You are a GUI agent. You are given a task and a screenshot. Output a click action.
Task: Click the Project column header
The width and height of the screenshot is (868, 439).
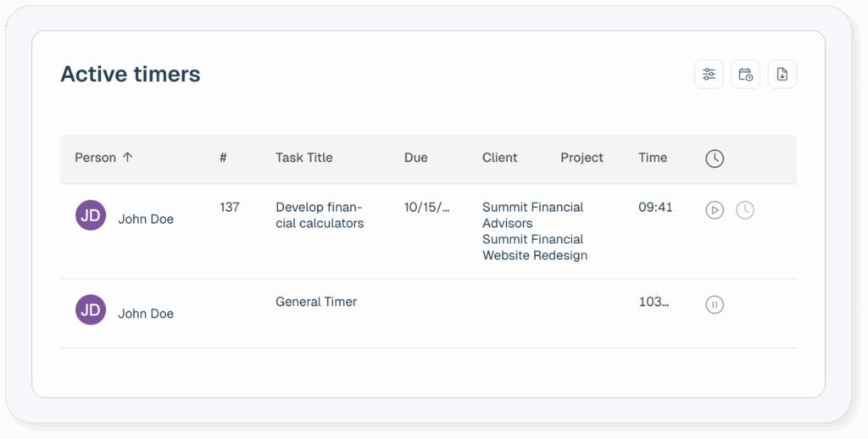[581, 158]
